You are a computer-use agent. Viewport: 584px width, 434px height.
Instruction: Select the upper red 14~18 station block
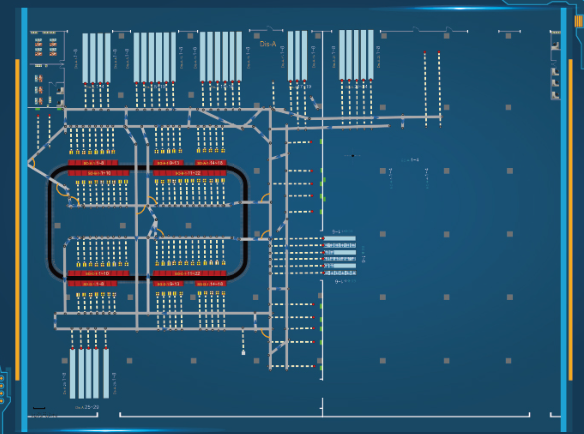tap(210, 163)
